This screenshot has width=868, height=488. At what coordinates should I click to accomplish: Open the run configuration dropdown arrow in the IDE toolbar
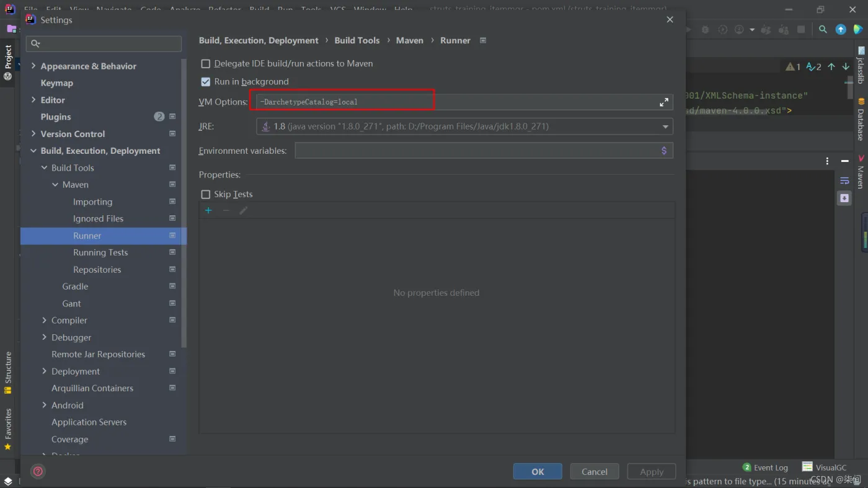[752, 30]
